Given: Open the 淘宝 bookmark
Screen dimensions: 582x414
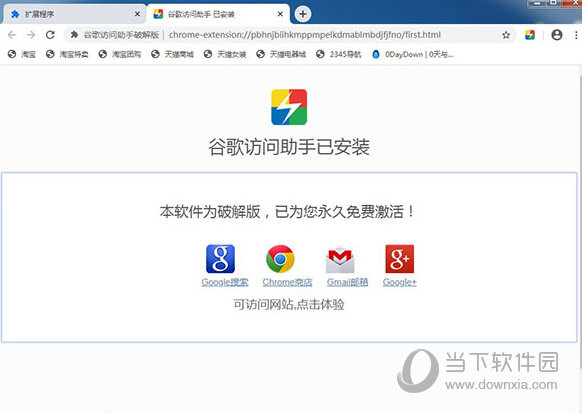Looking at the screenshot, I should tap(22, 54).
